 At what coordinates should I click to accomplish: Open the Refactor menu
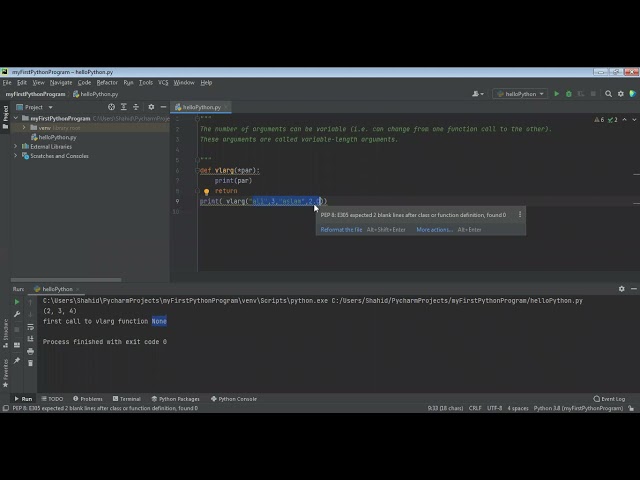coord(107,82)
